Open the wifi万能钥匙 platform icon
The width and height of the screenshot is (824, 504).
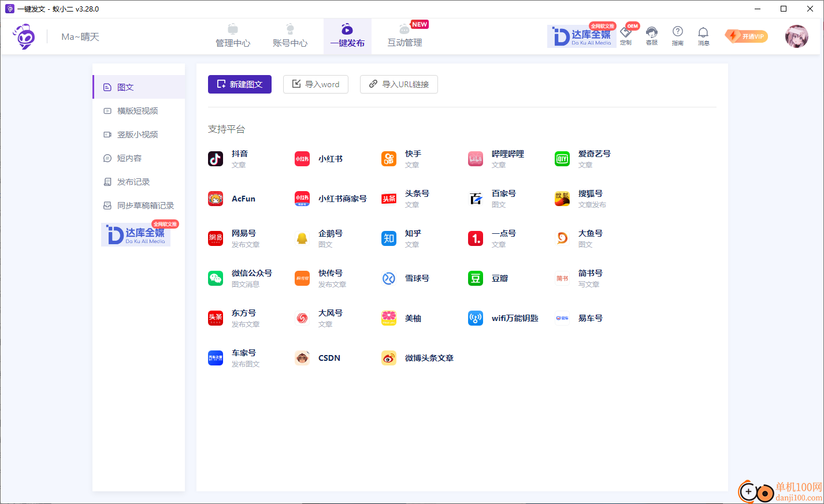(x=476, y=318)
